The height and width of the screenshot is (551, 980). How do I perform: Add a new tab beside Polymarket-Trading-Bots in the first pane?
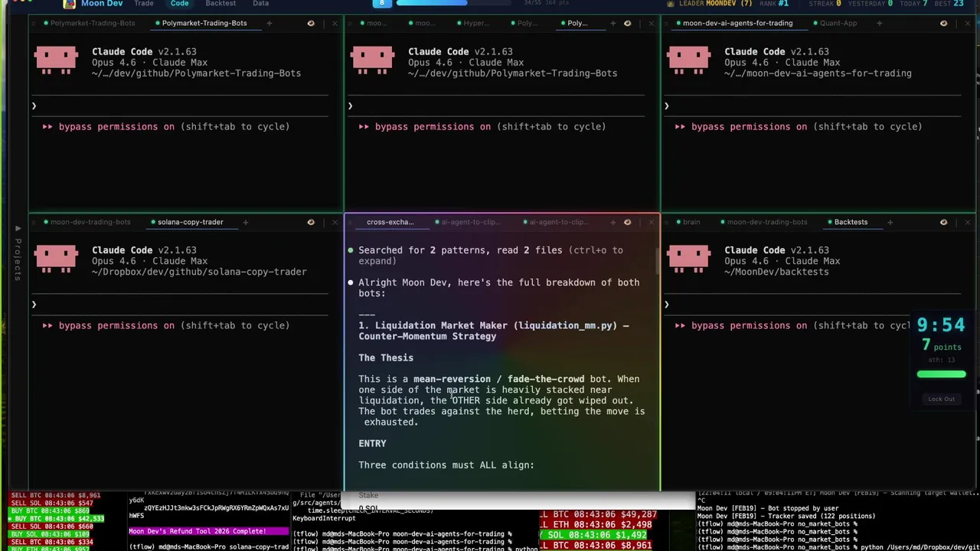pos(269,23)
